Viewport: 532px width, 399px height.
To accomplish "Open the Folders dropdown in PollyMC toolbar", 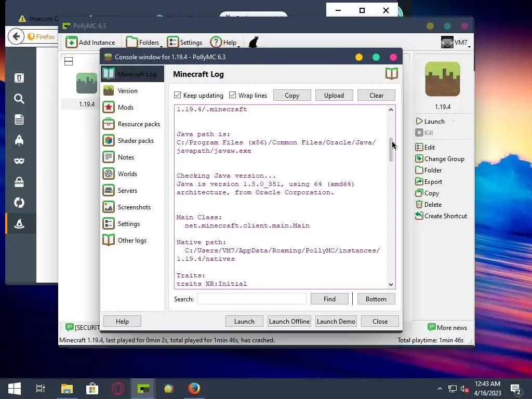I will click(144, 43).
